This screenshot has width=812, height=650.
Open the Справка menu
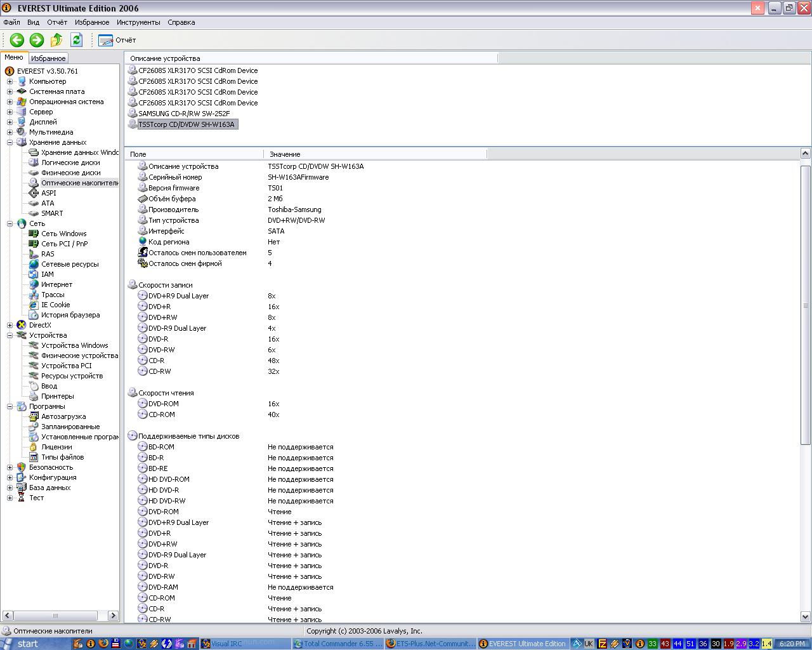point(181,22)
